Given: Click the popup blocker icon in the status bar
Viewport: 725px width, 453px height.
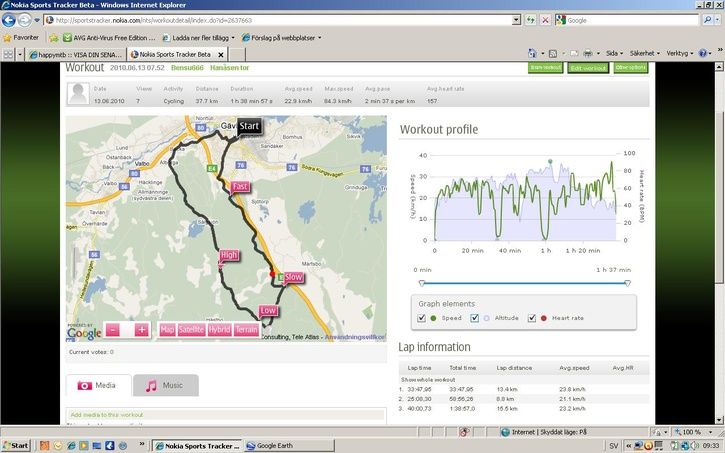Looking at the screenshot, I should [x=464, y=432].
